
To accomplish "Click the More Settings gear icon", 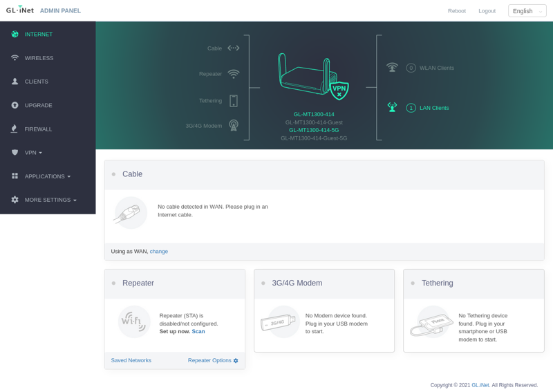I will point(15,200).
